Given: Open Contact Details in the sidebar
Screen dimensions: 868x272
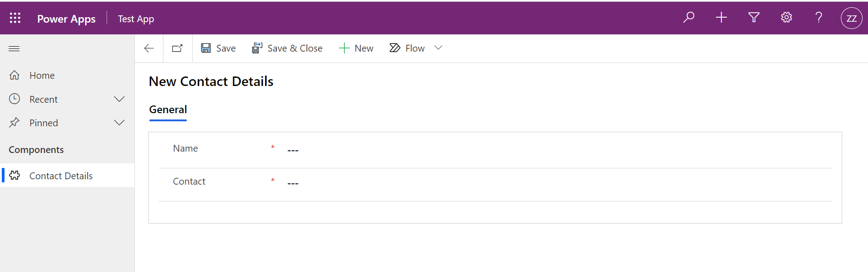Looking at the screenshot, I should click(61, 176).
